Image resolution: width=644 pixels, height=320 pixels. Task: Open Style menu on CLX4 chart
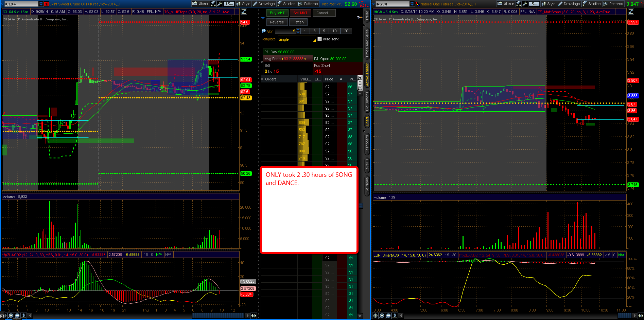tap(243, 4)
